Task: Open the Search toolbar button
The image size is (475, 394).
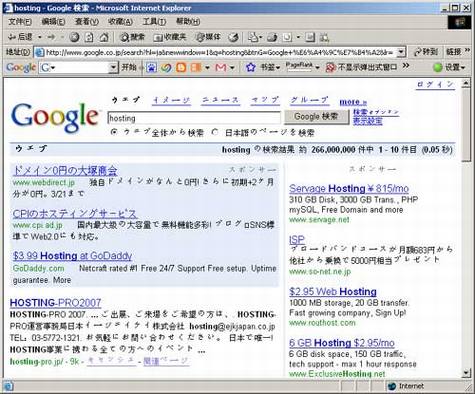Action: [x=132, y=37]
